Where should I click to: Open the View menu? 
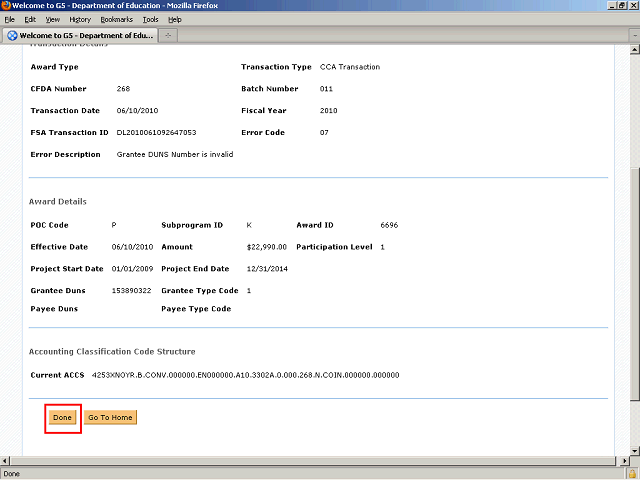point(52,20)
